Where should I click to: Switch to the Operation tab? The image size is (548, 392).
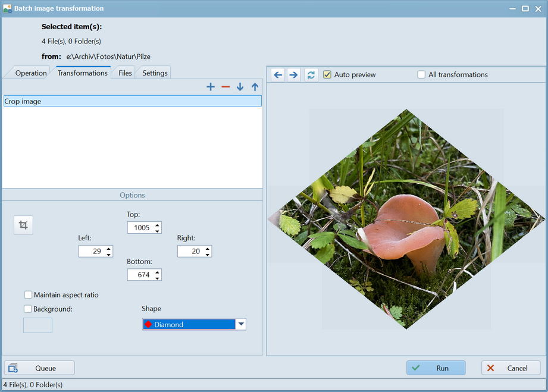(31, 73)
